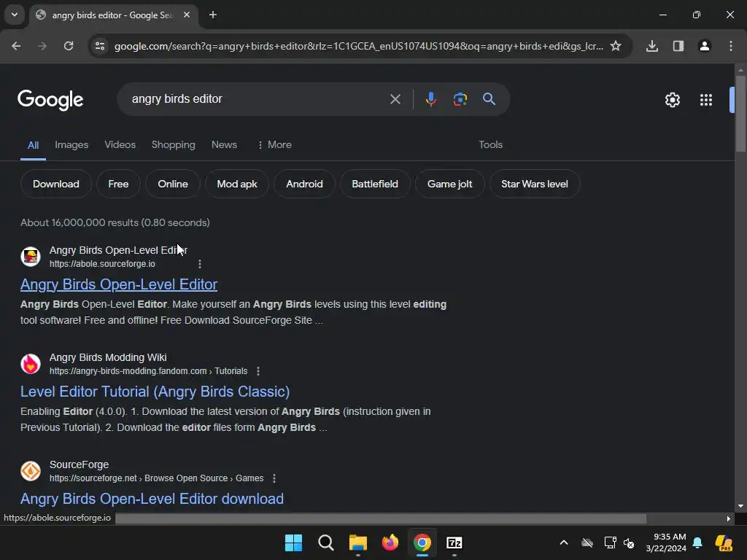Screen dimensions: 747x560
Task: Open a new browser tab
Action: [213, 15]
